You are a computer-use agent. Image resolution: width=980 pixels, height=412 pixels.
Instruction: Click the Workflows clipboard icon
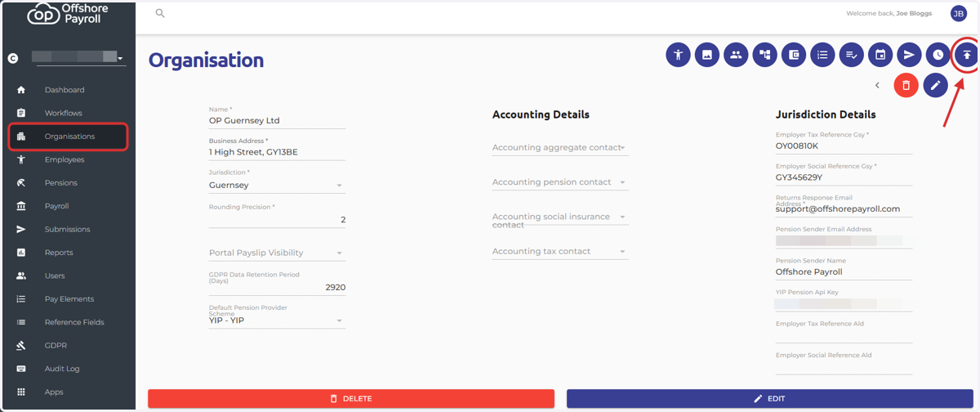21,113
